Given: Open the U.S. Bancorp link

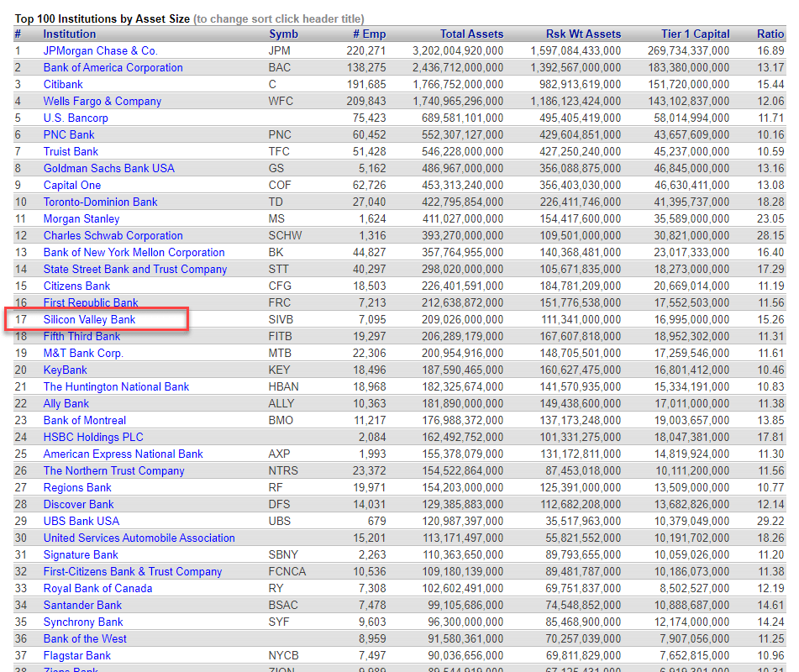Looking at the screenshot, I should coord(76,118).
